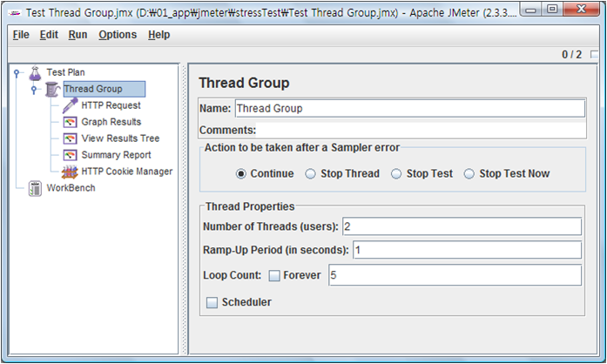This screenshot has height=364, width=607.
Task: Click the Test Plan flask icon
Action: point(35,72)
